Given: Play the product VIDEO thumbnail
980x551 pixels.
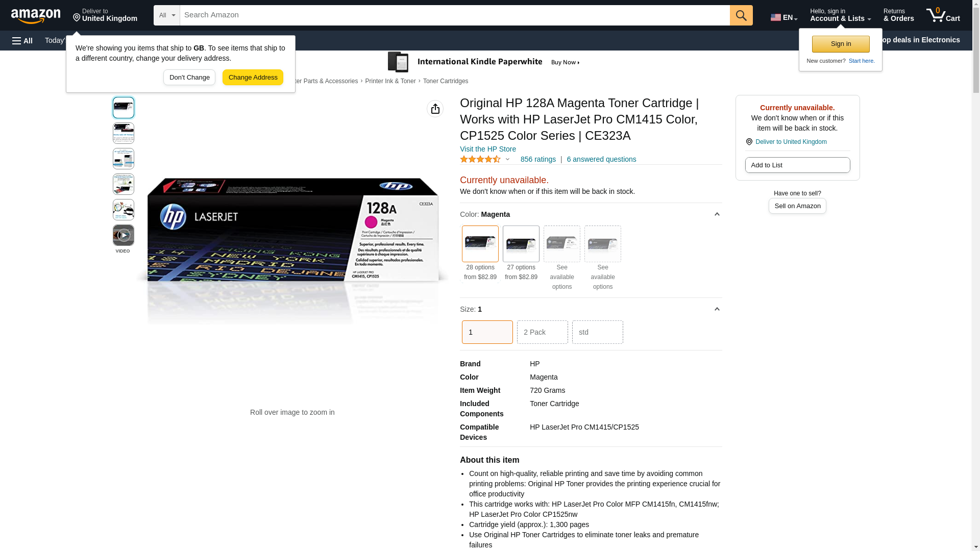Looking at the screenshot, I should 123,235.
